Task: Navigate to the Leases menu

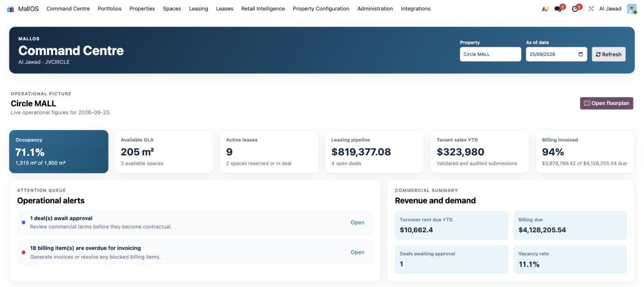Action: 225,9
